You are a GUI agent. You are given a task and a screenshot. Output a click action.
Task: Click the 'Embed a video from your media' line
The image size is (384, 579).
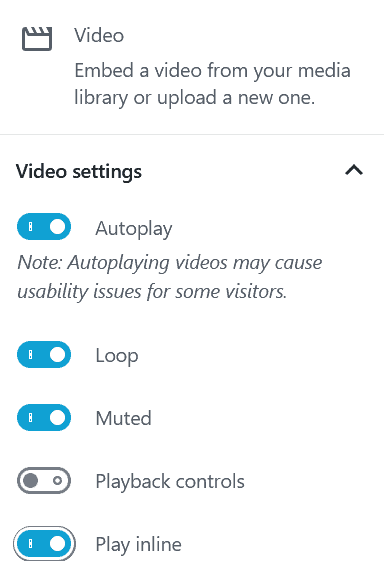click(212, 70)
